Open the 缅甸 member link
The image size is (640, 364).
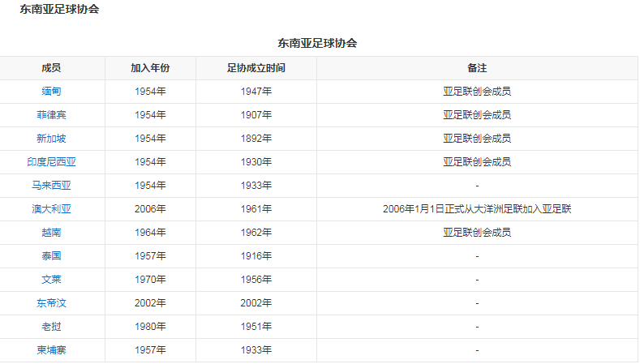click(x=52, y=92)
